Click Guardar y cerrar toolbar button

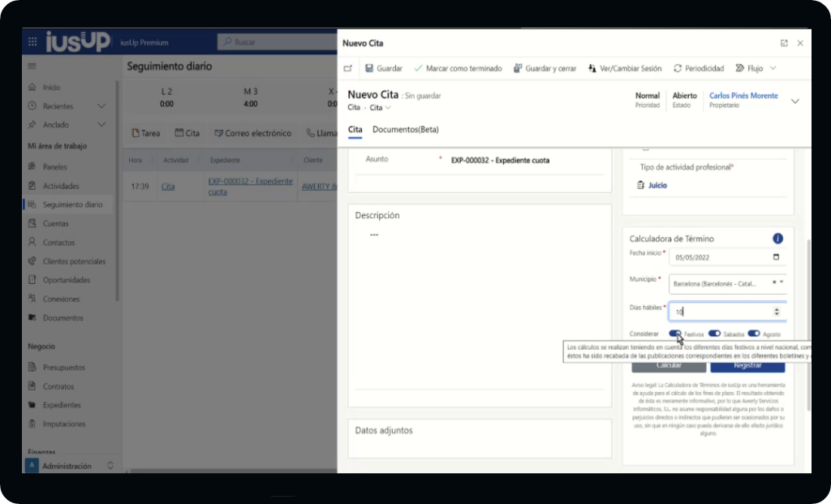coord(519,68)
